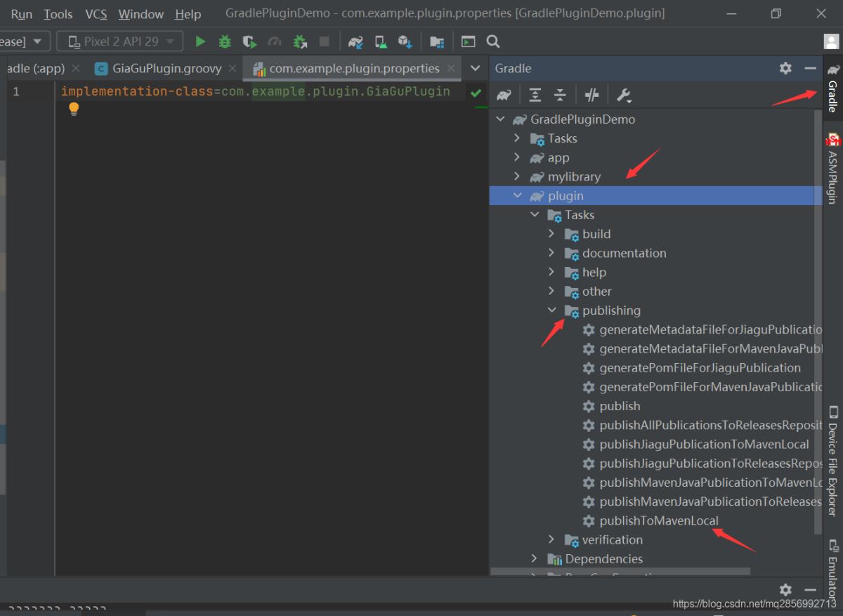Open Gradle build tool settings wrench
Screen dimensions: 843x616
[623, 95]
